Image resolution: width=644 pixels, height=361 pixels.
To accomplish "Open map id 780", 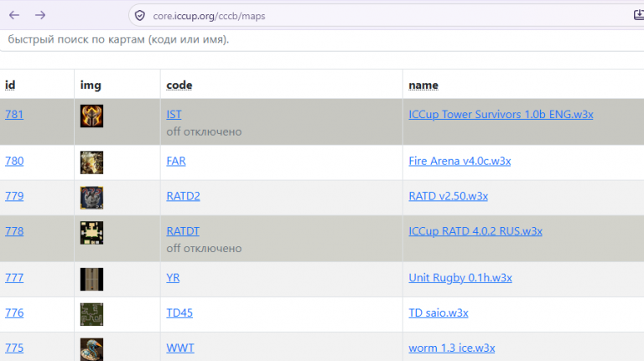I will [14, 161].
